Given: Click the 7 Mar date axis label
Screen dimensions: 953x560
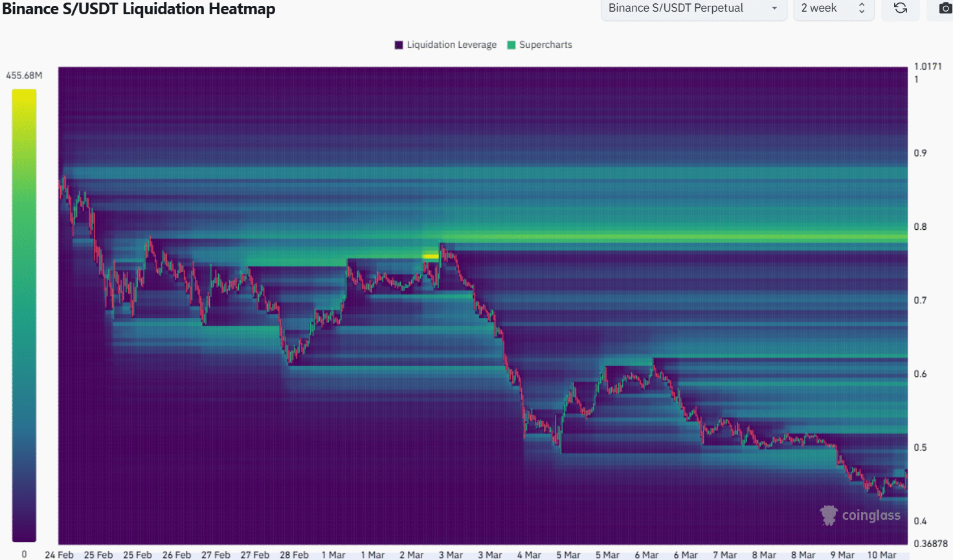Looking at the screenshot, I should click(725, 555).
